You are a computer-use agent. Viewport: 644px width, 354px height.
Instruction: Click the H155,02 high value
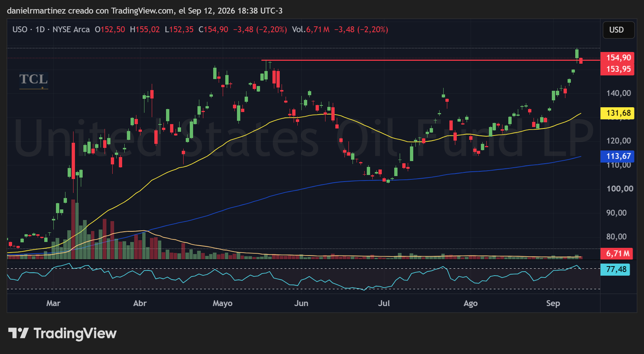[145, 30]
